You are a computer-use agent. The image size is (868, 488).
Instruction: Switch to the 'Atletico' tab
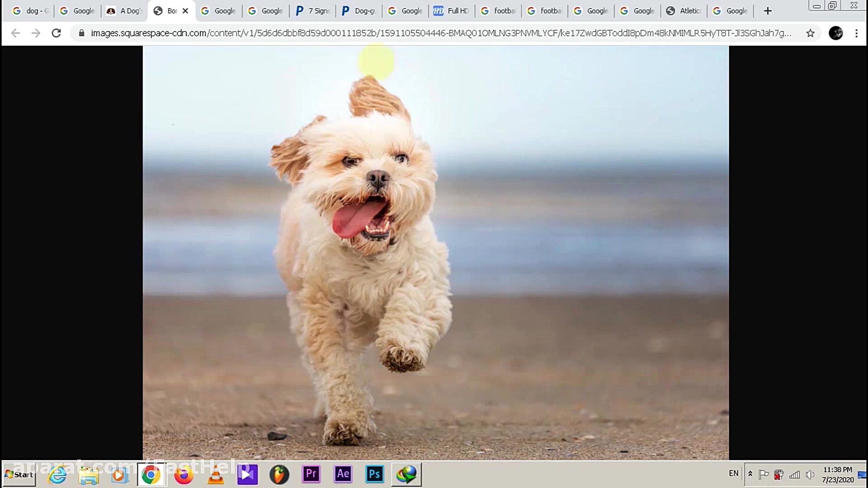684,11
